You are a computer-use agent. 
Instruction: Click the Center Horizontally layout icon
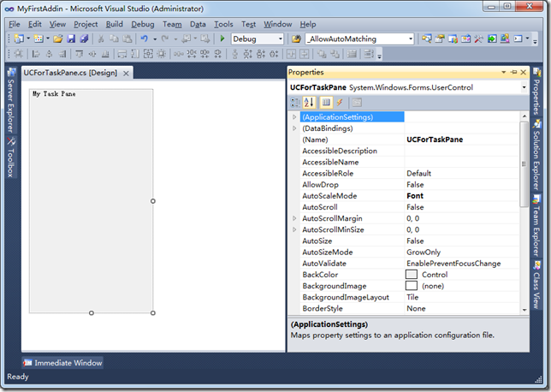click(291, 54)
